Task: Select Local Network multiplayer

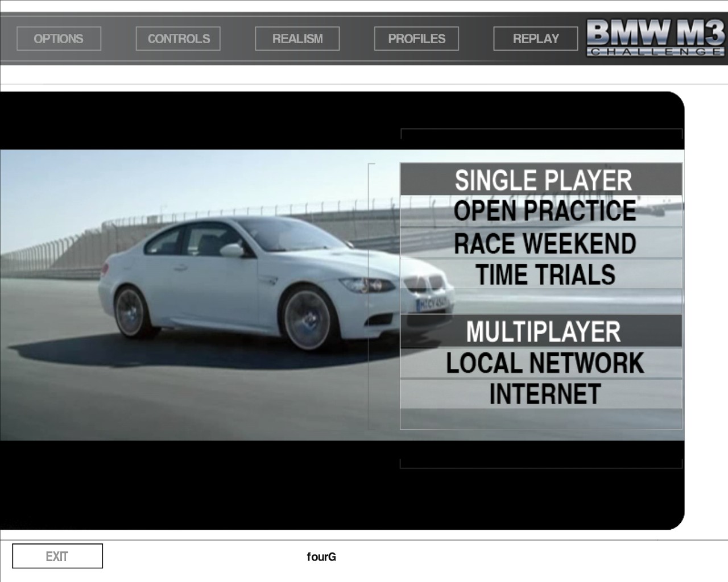Action: click(541, 363)
